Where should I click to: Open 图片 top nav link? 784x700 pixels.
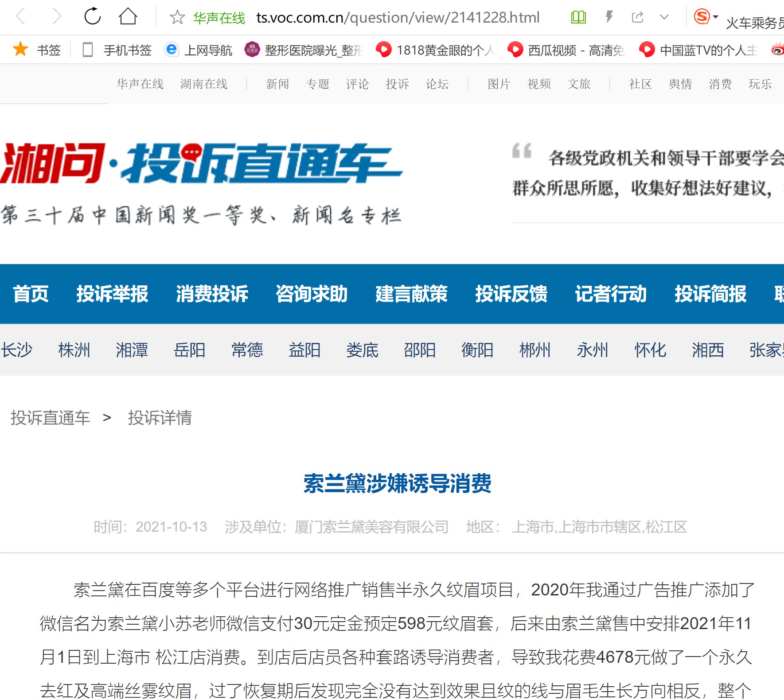click(x=499, y=84)
